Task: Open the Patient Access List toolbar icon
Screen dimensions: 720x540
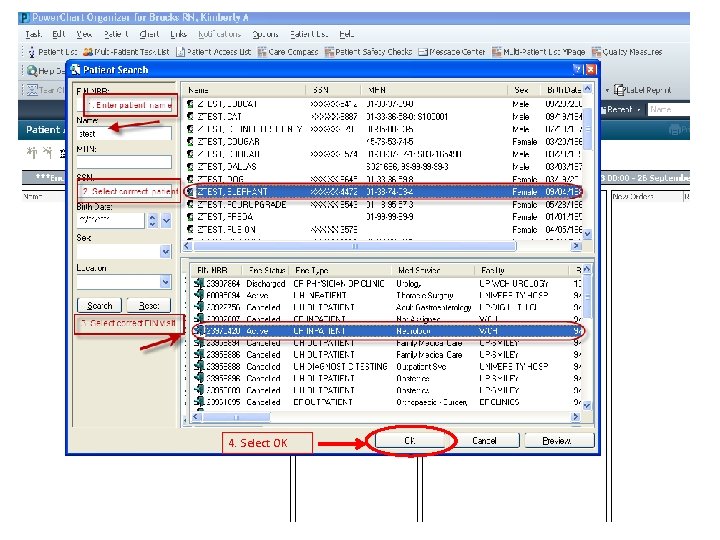Action: [x=180, y=52]
